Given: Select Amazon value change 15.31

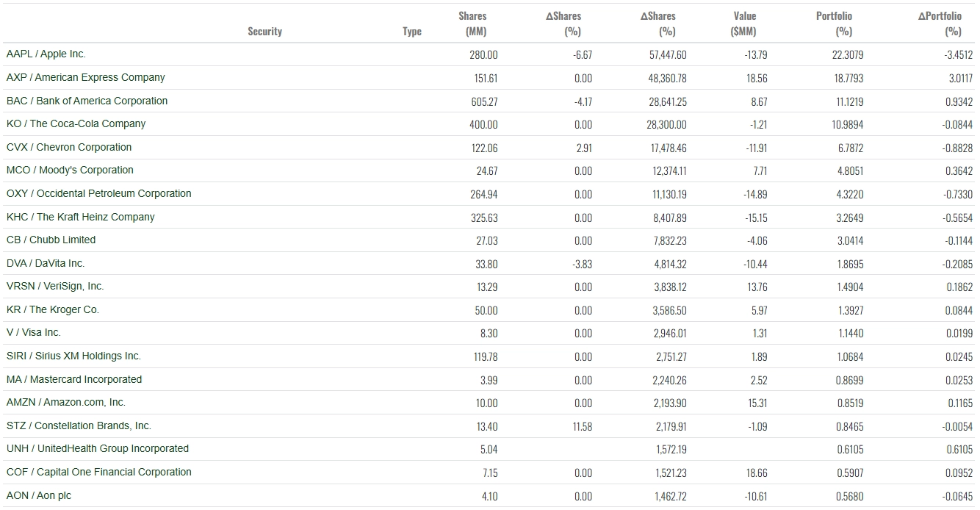Looking at the screenshot, I should [757, 403].
